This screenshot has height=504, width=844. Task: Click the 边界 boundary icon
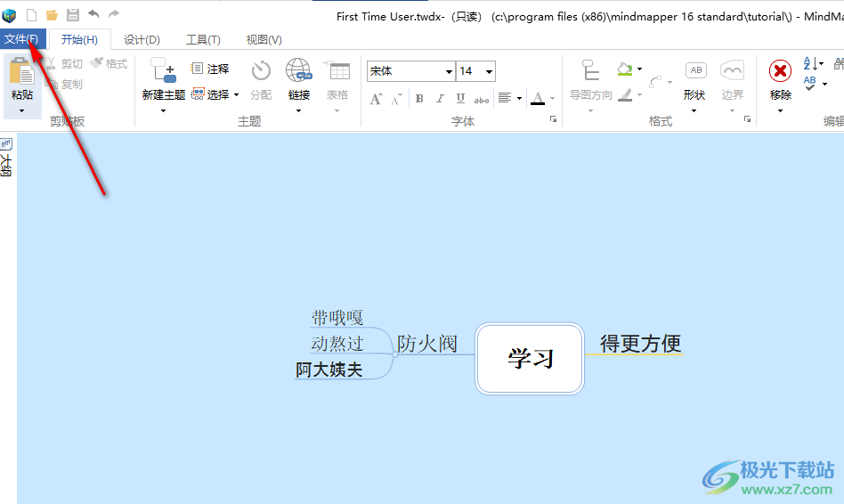click(x=733, y=70)
